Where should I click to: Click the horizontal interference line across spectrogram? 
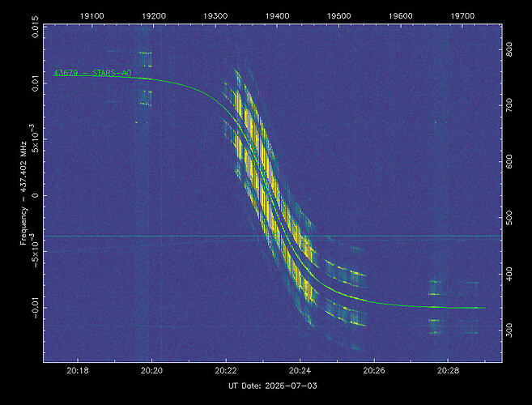pos(273,236)
